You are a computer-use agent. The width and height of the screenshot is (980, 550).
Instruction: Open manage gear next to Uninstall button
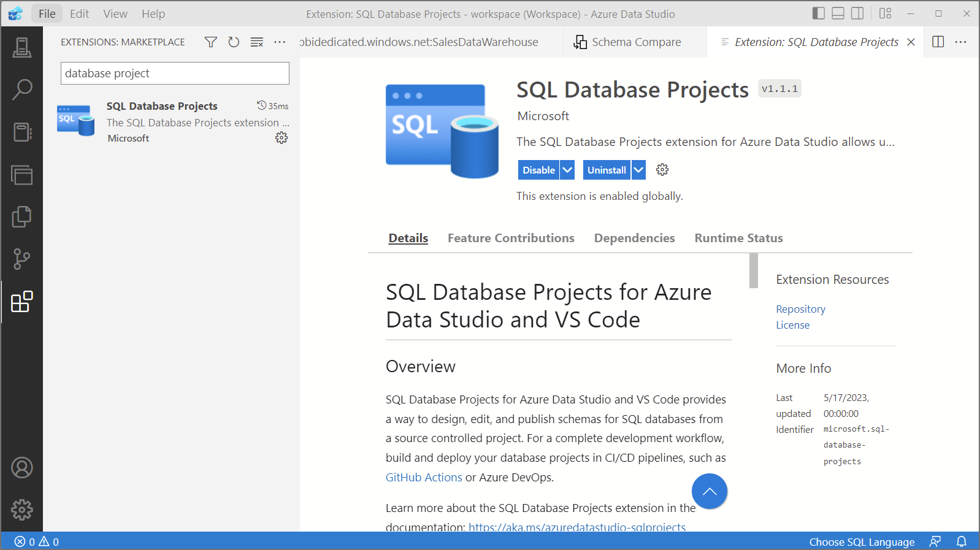[662, 170]
